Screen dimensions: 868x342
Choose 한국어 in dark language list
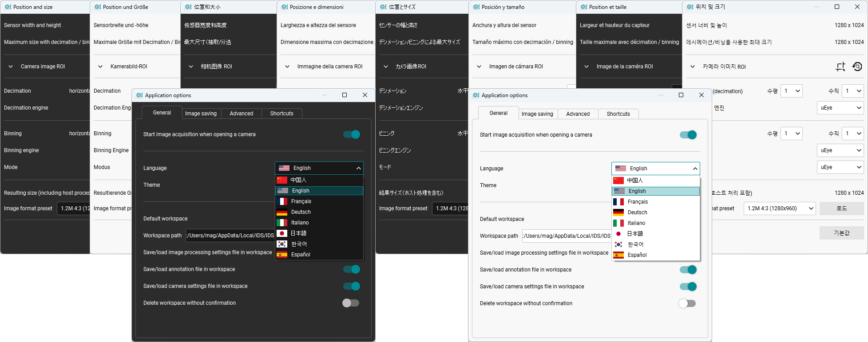pos(319,244)
